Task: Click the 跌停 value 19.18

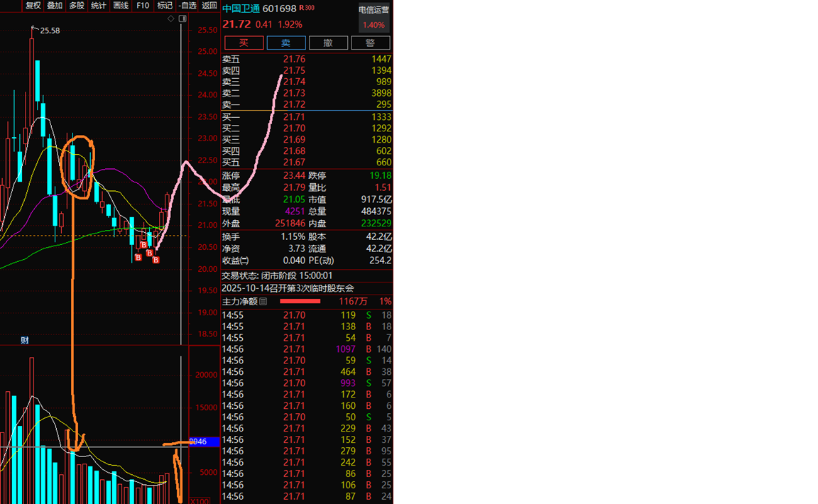Action: pyautogui.click(x=381, y=176)
